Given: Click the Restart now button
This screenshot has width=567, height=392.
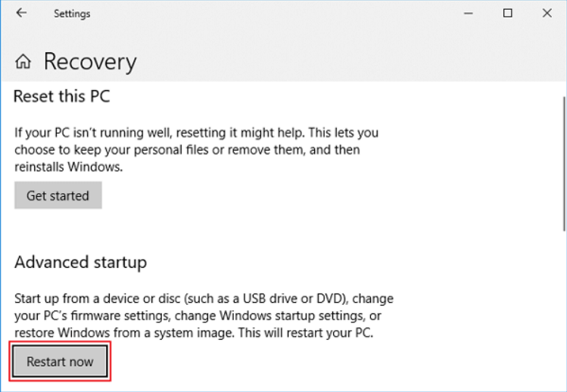Looking at the screenshot, I should [x=60, y=362].
